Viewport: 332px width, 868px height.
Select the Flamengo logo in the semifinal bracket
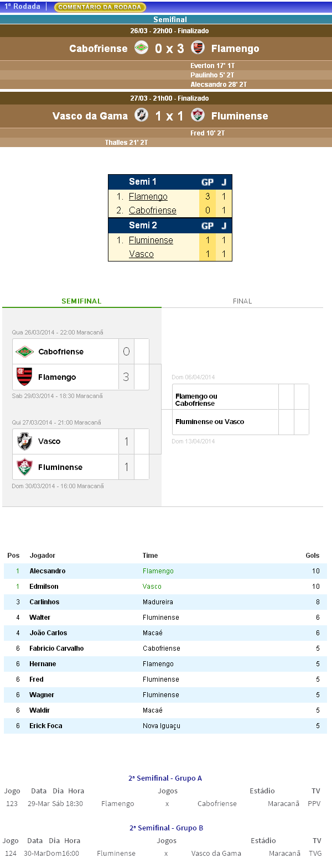[24, 377]
